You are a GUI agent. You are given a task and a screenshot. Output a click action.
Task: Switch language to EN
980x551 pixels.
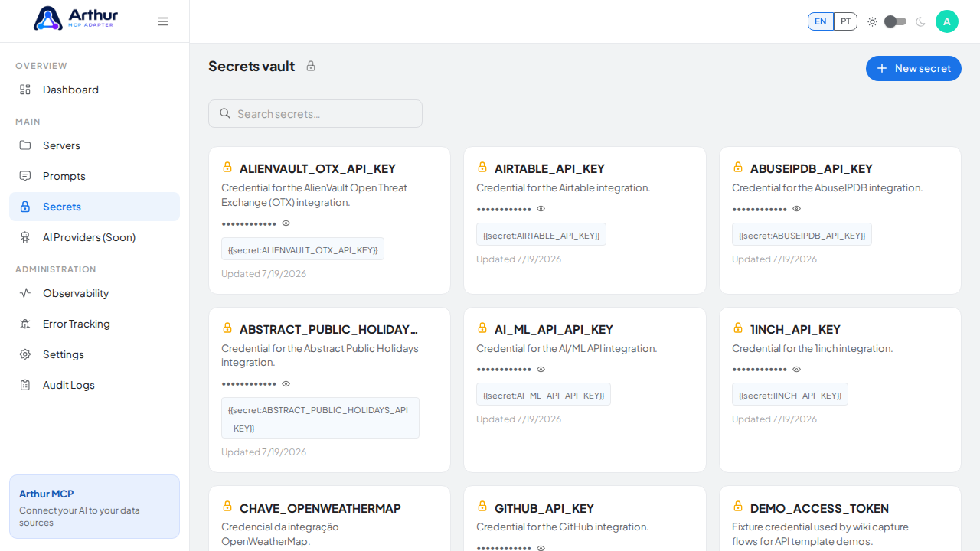point(821,21)
